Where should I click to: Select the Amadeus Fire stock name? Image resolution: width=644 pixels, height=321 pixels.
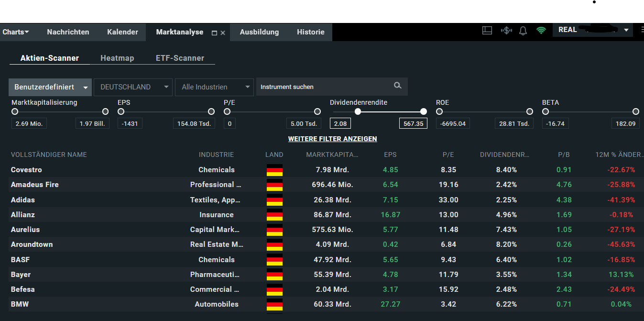coord(35,185)
